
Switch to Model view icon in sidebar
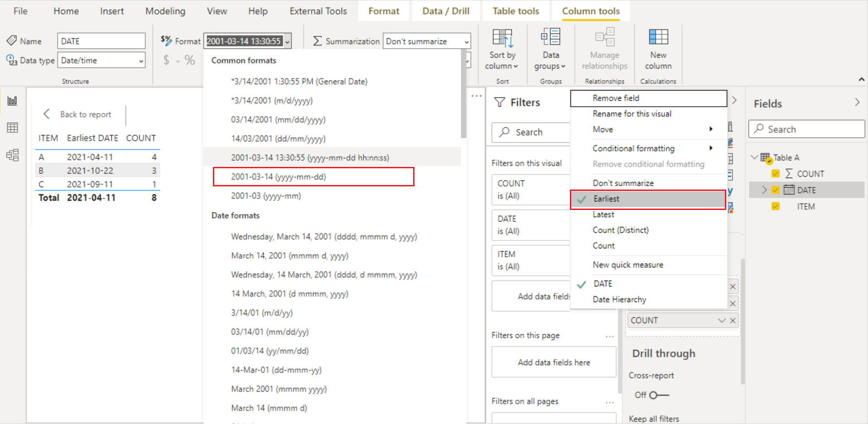tap(13, 155)
